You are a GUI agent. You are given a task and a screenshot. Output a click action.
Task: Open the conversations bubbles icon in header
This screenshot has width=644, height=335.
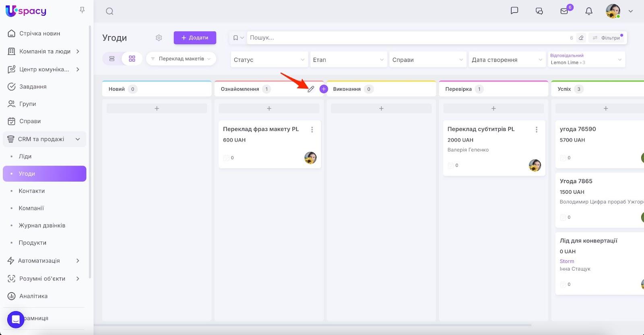point(539,11)
